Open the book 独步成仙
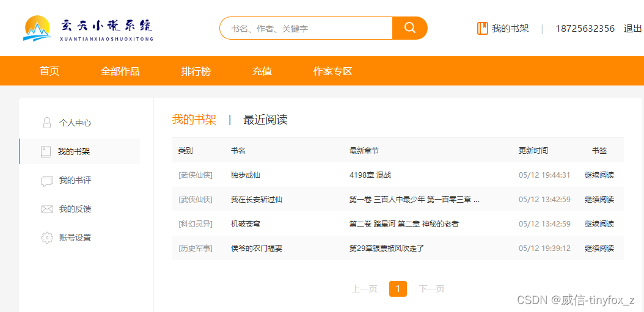 (x=246, y=175)
